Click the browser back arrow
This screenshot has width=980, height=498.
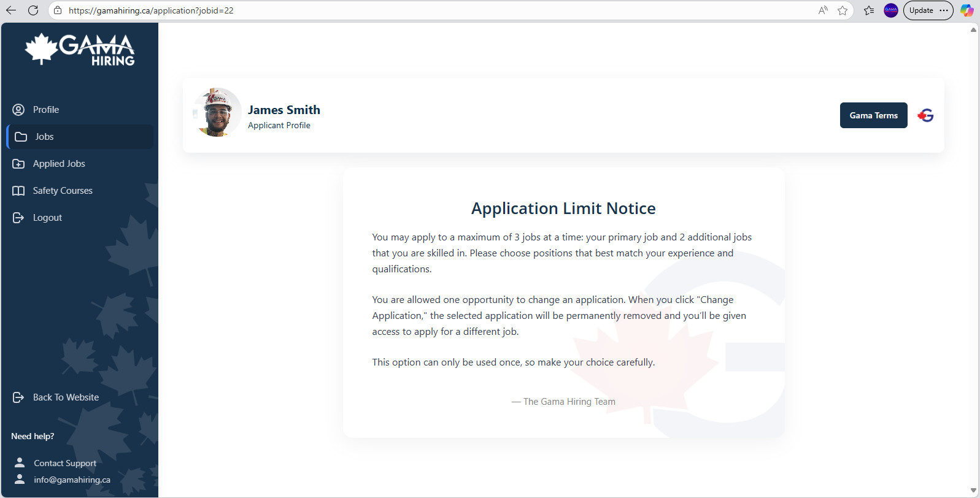[x=11, y=10]
